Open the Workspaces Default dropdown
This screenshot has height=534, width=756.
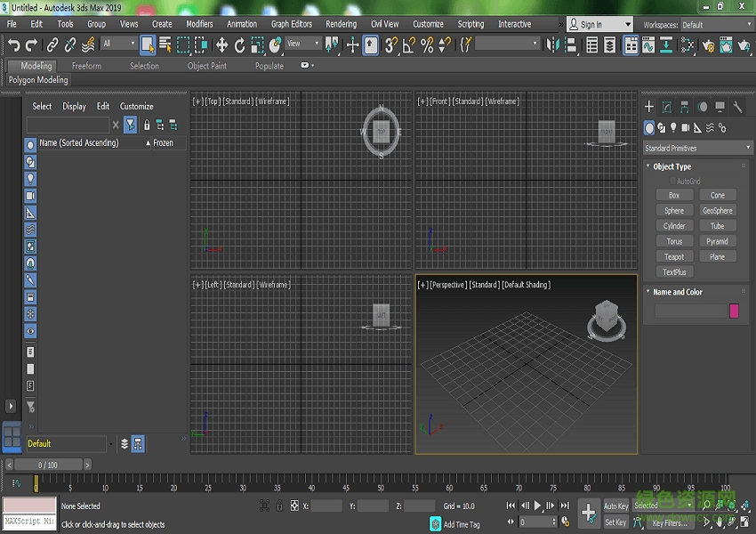(x=716, y=25)
